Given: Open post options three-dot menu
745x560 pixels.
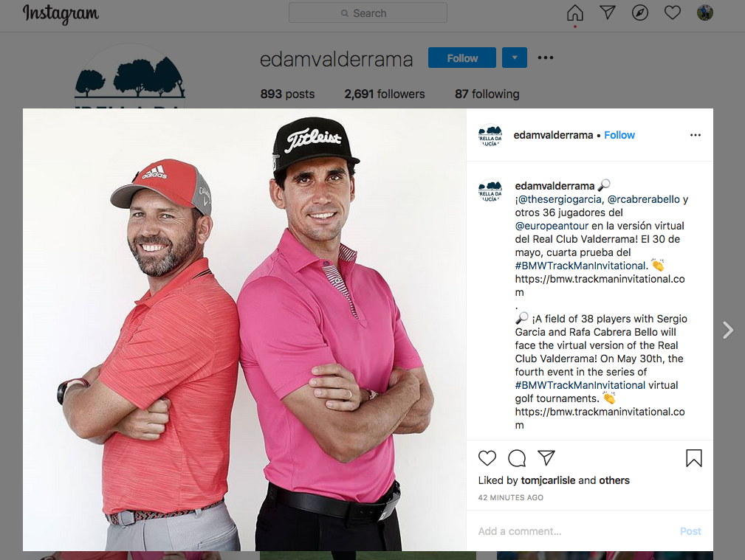Looking at the screenshot, I should 695,135.
